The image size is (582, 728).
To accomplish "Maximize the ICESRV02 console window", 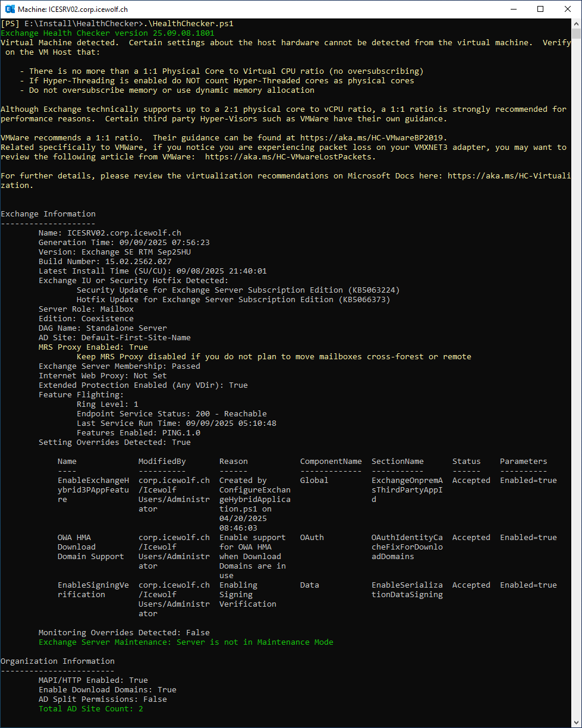I will click(x=540, y=10).
